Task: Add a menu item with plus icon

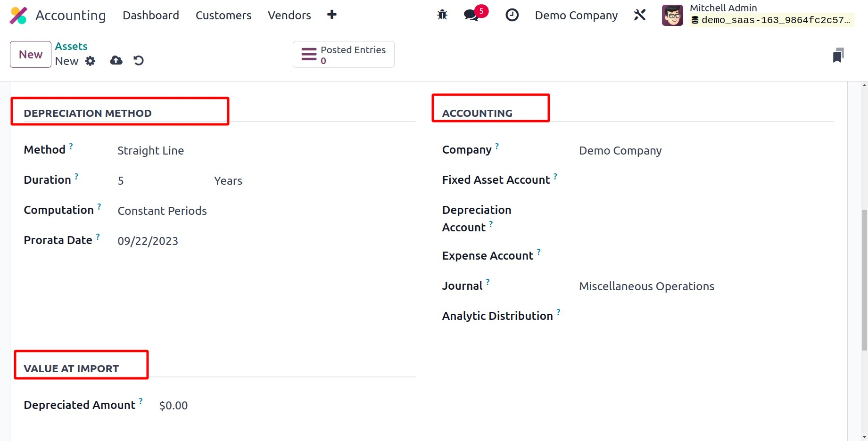Action: [332, 15]
